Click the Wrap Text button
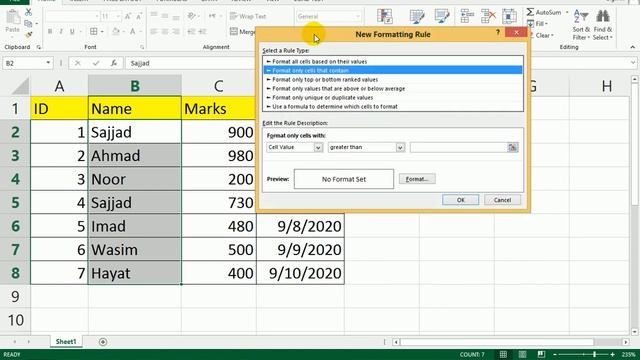 pyautogui.click(x=248, y=16)
